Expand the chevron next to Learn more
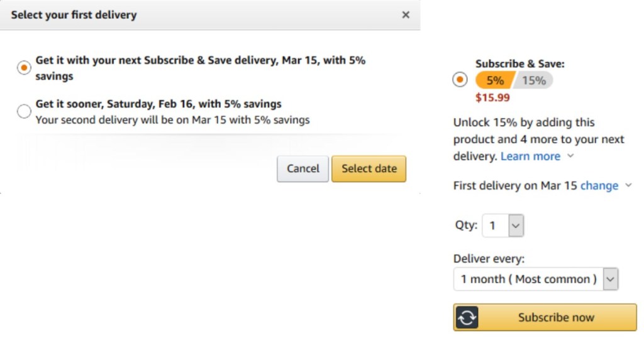Viewport: 644px width, 338px height. (570, 156)
